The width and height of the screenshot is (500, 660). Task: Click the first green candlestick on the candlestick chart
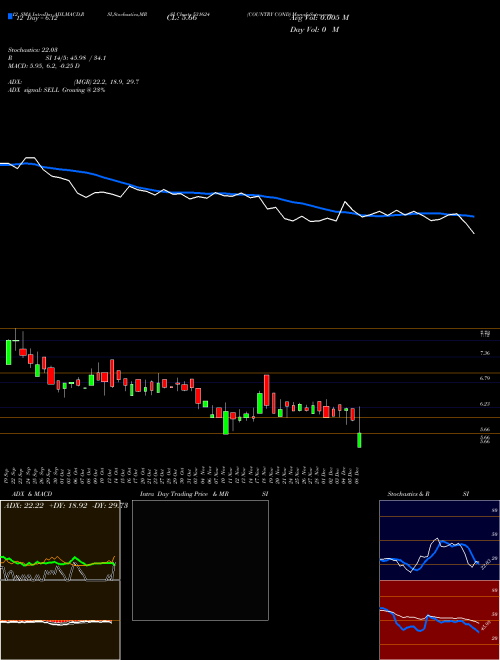[x=8, y=352]
